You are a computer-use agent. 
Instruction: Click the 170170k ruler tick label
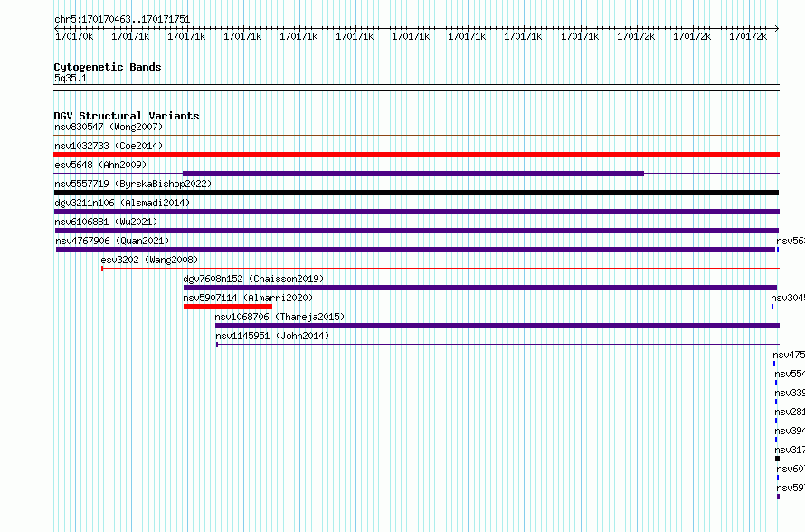pyautogui.click(x=74, y=36)
